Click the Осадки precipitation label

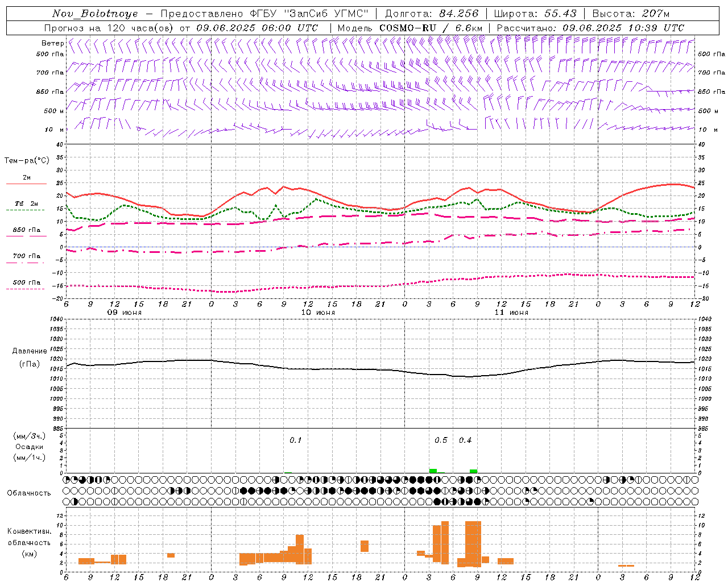point(29,447)
